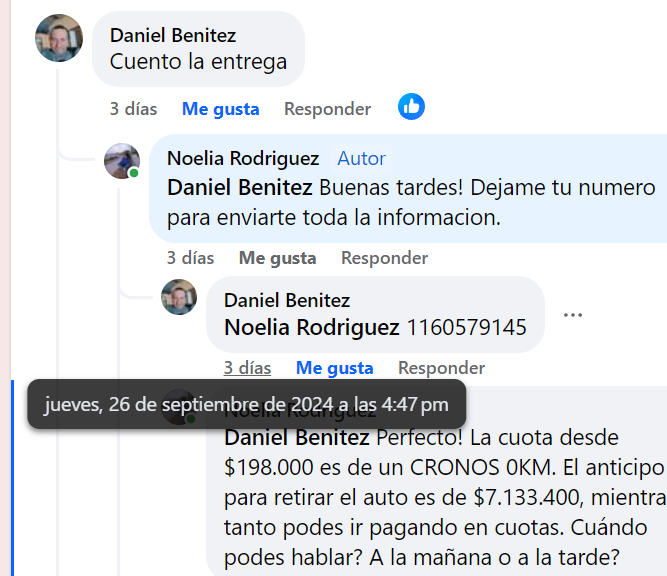Screen dimensions: 667x576
Task: Like Daniel's "Cuento la entrega" comment
Action: click(220, 109)
